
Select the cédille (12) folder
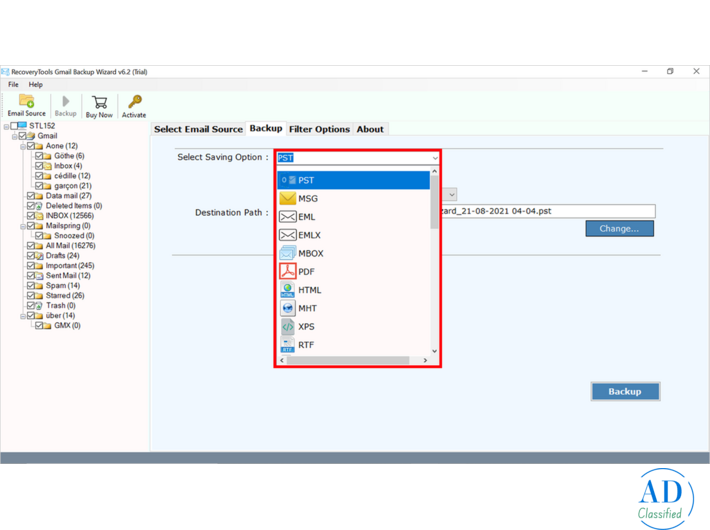72,176
